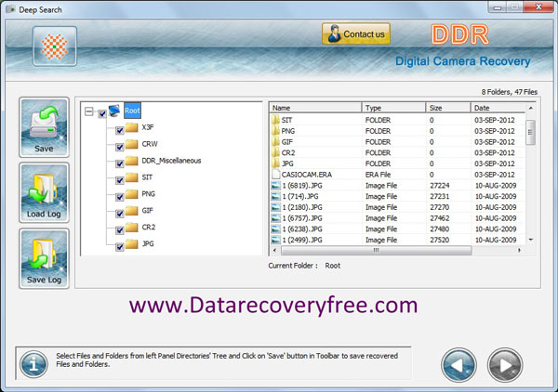Click the horizontal scroll right arrow
The height and width of the screenshot is (392, 558).
(519, 250)
